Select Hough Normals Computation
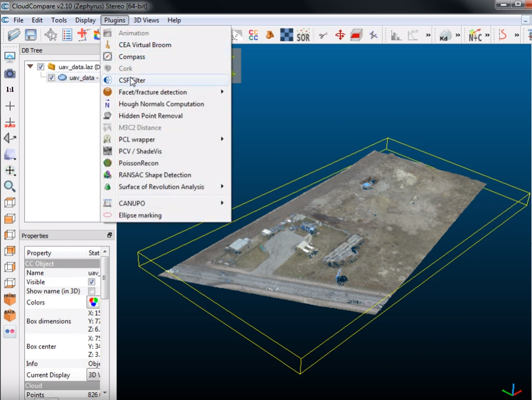 point(166,104)
